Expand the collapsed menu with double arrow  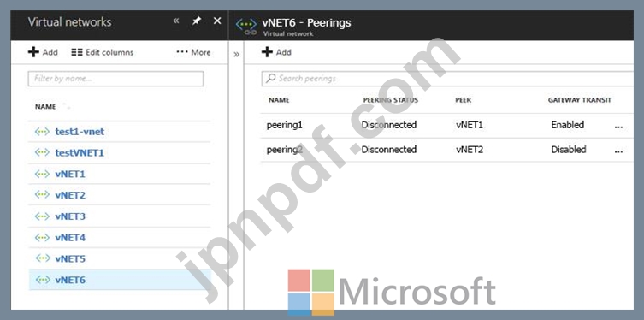click(236, 54)
